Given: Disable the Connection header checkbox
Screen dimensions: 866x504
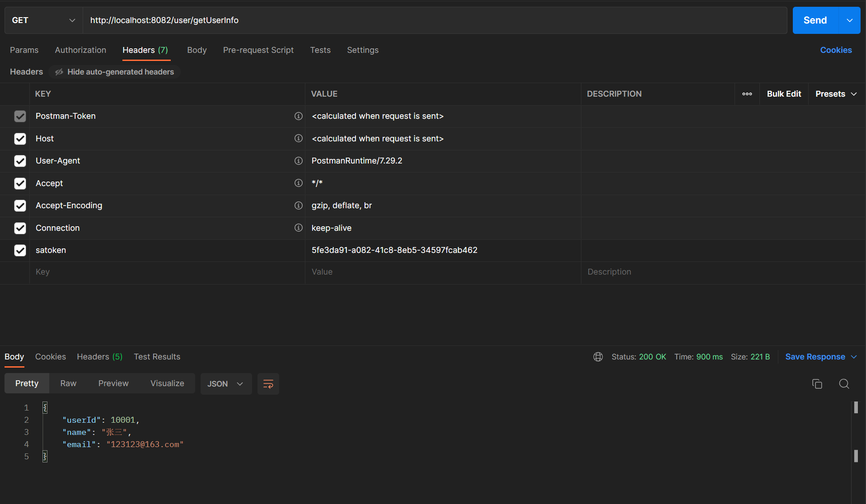Looking at the screenshot, I should (x=20, y=228).
